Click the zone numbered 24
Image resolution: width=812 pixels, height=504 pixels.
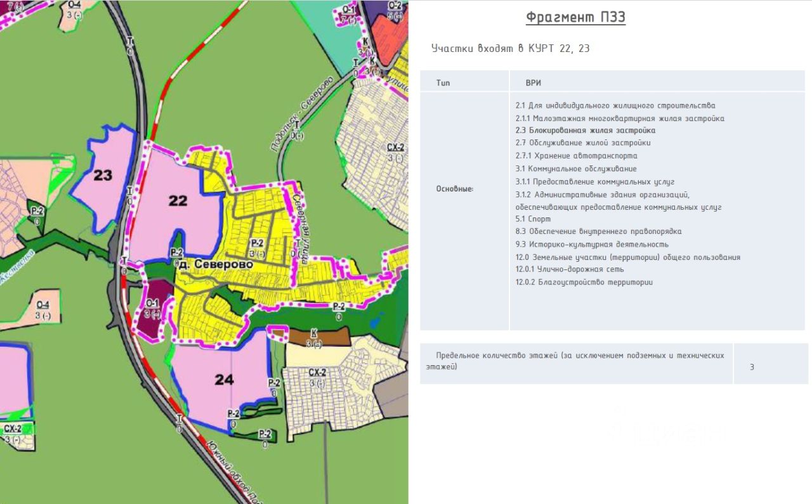224,380
